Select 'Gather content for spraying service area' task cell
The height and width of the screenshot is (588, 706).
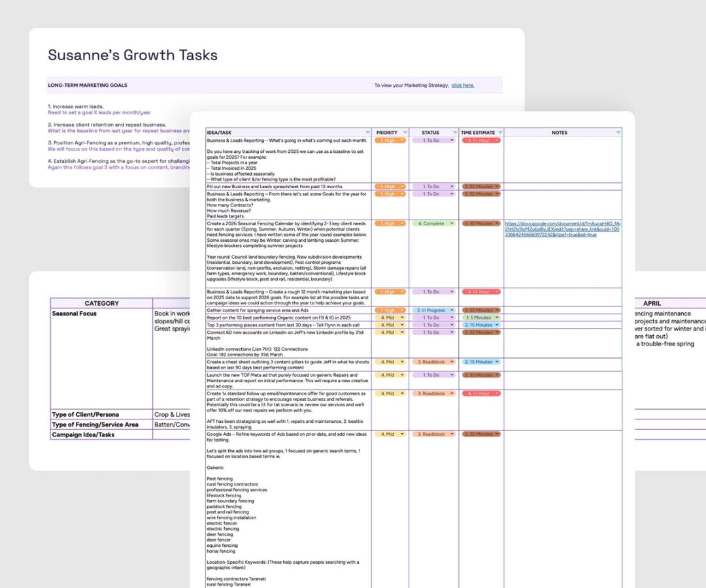288,310
